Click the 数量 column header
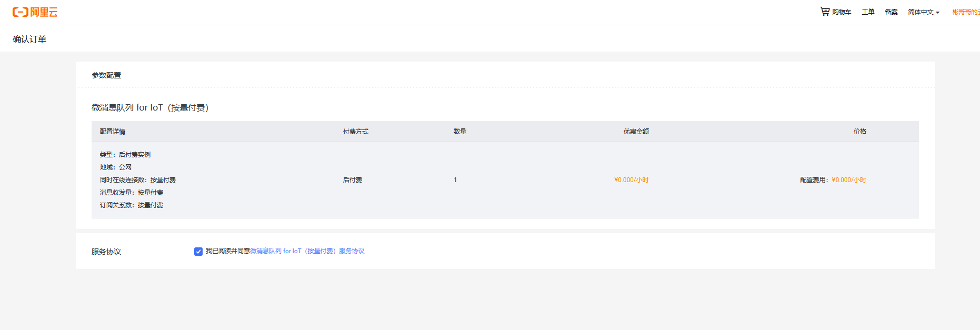Screen dimensions: 980x330 tap(460, 132)
